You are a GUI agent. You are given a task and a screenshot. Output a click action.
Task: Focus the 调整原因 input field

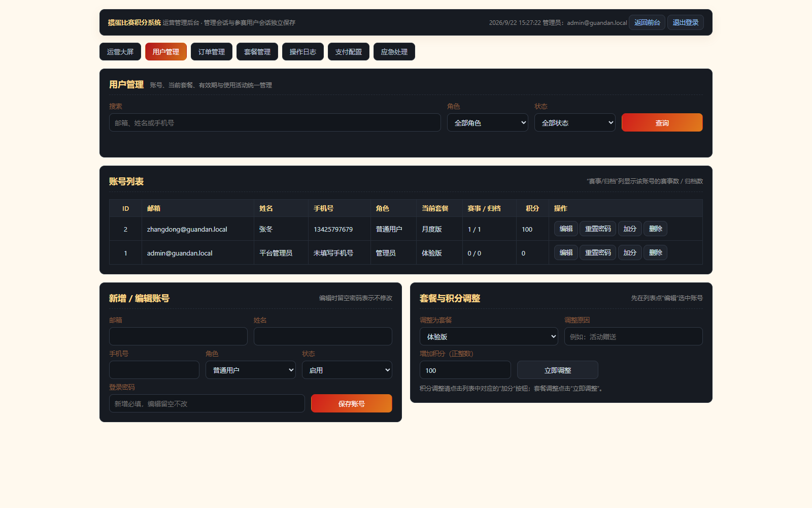coord(633,336)
